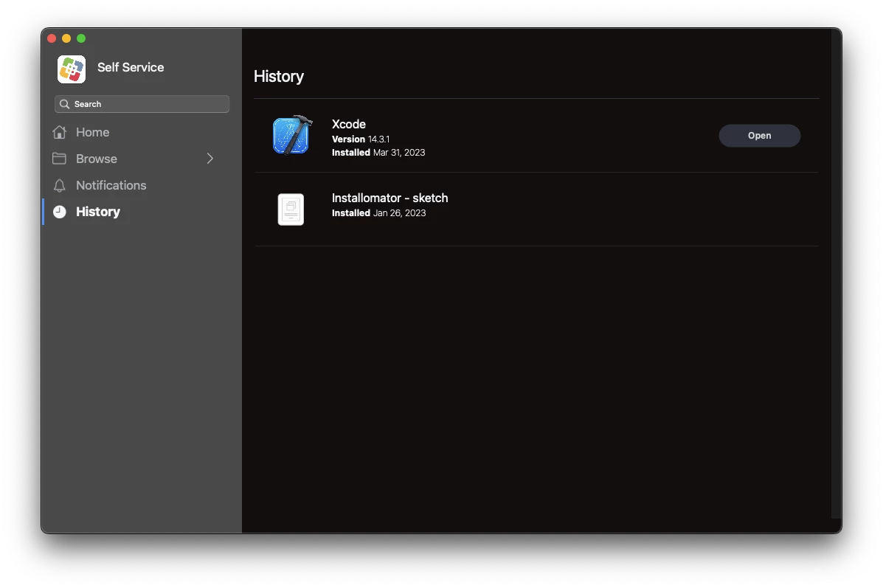
Task: Click the Home house icon
Action: [x=59, y=132]
